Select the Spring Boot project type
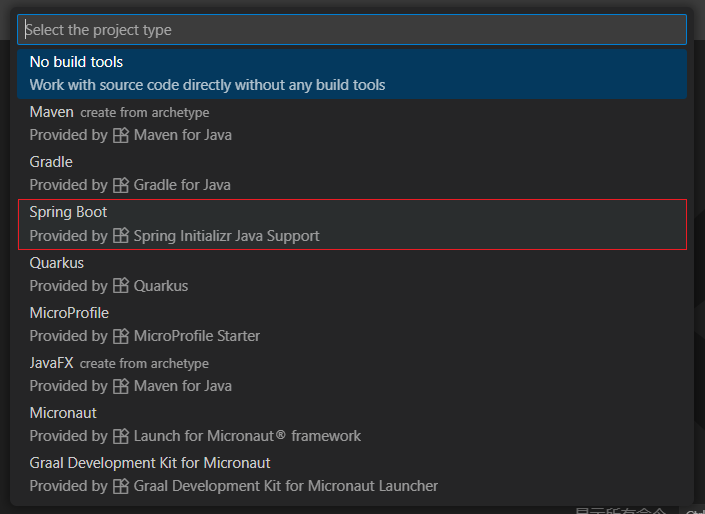The height and width of the screenshot is (514, 705). pos(352,224)
